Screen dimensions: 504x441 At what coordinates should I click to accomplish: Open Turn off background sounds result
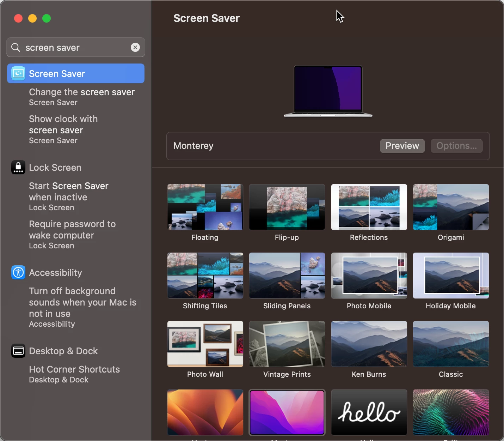(82, 307)
